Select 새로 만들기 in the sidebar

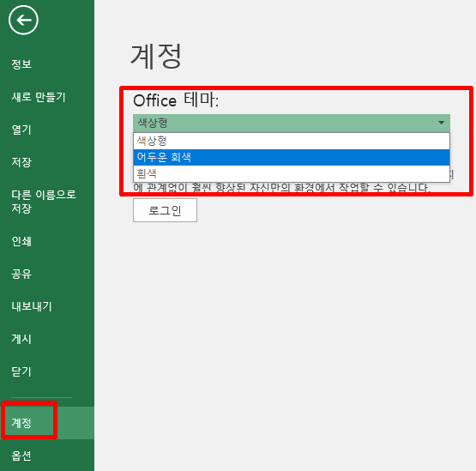click(39, 97)
